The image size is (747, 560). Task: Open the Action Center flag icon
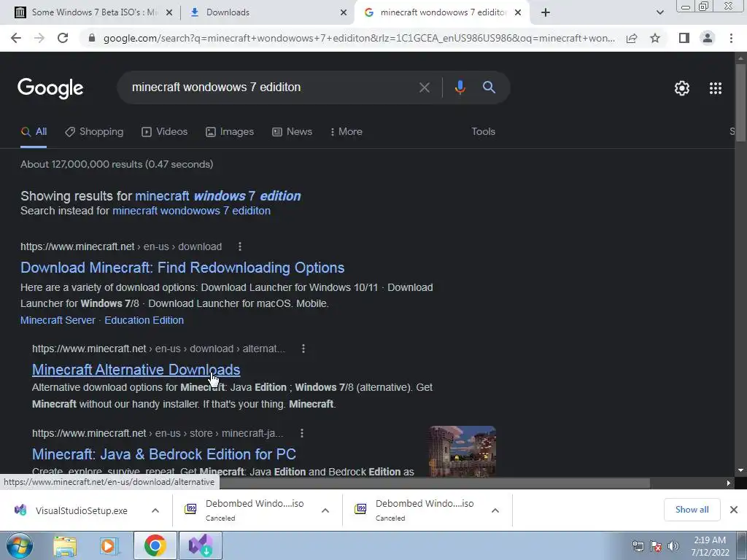[656, 546]
